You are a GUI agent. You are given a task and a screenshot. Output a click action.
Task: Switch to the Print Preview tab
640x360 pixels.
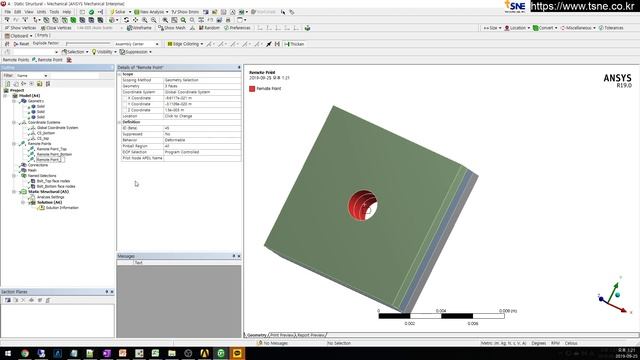pos(282,335)
